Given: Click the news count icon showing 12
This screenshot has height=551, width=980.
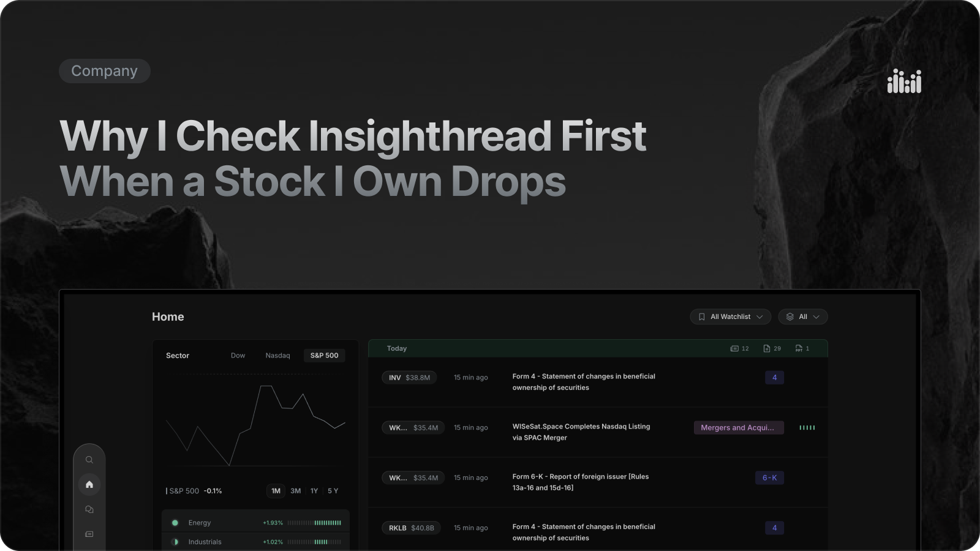Looking at the screenshot, I should coord(734,348).
